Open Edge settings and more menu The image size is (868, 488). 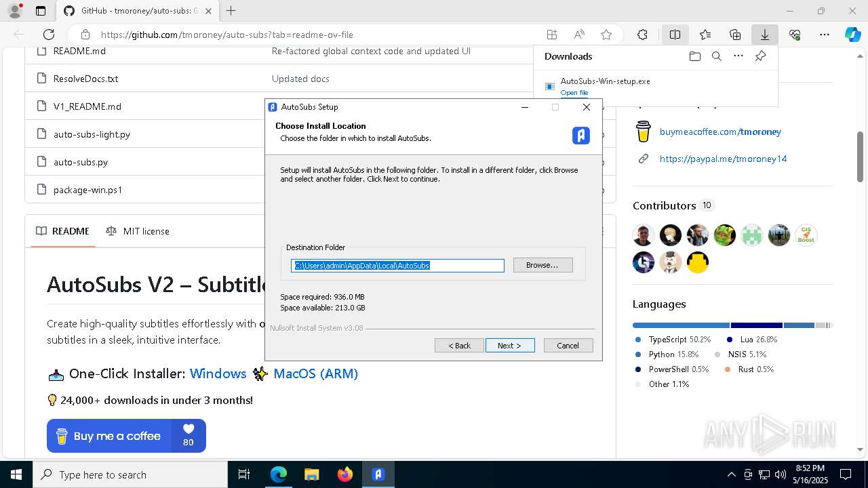tap(825, 35)
